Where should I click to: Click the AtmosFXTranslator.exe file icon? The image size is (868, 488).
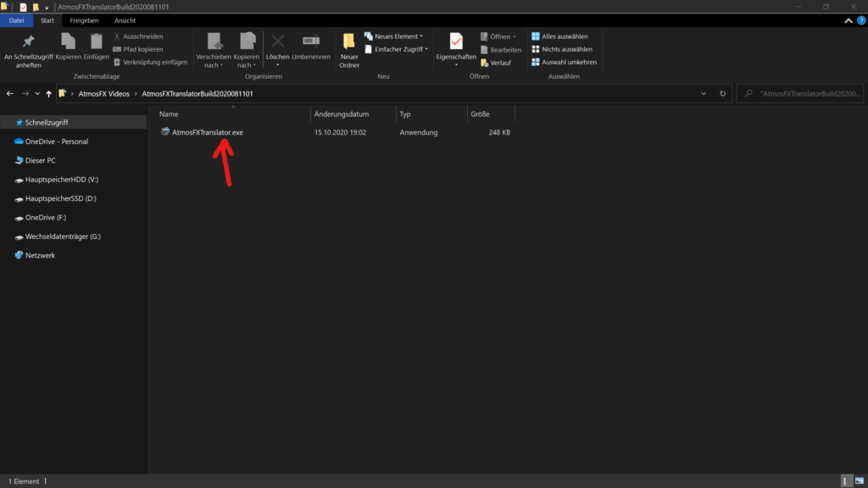coord(165,131)
